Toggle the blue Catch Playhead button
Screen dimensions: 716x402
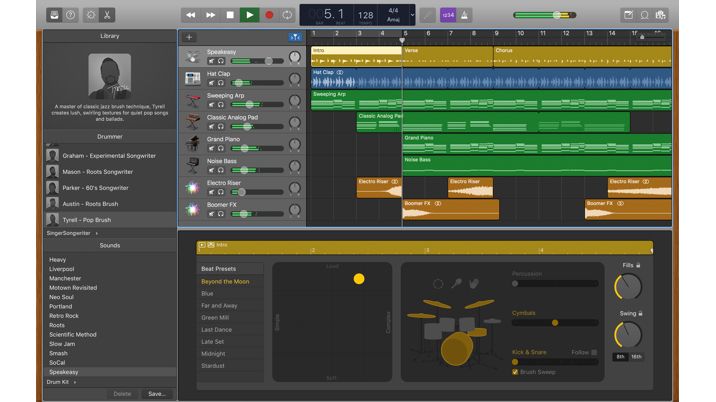click(295, 37)
